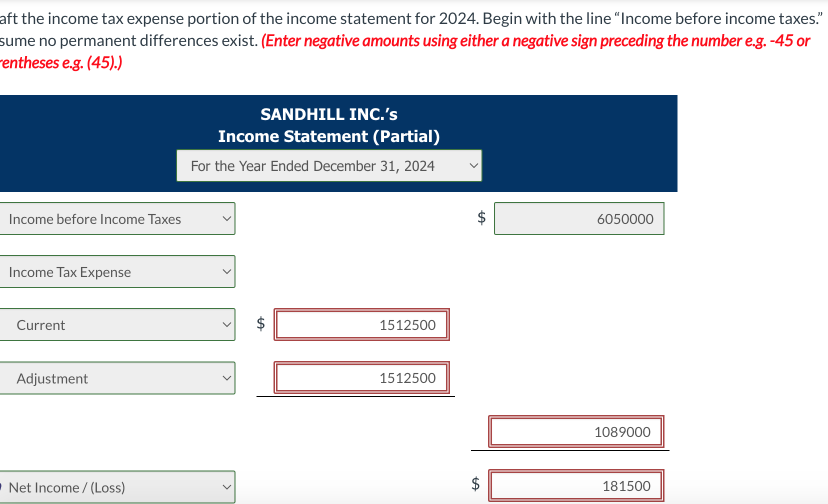Select the Net Income field showing 181500
This screenshot has height=504, width=828.
click(x=575, y=485)
